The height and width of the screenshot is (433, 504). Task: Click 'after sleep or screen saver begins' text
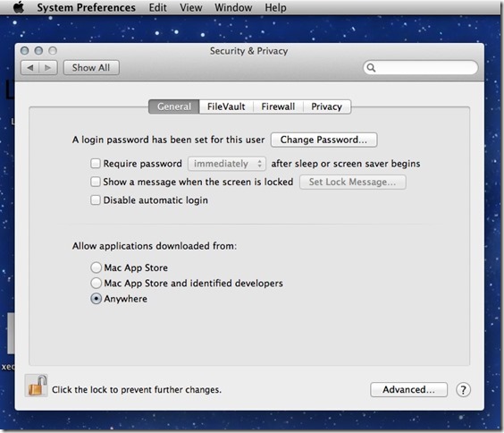346,164
